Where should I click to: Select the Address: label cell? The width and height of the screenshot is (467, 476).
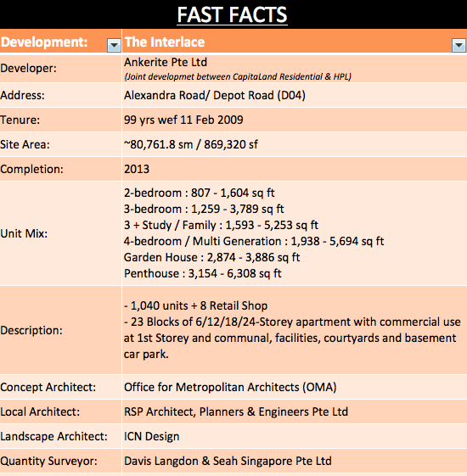(x=60, y=95)
